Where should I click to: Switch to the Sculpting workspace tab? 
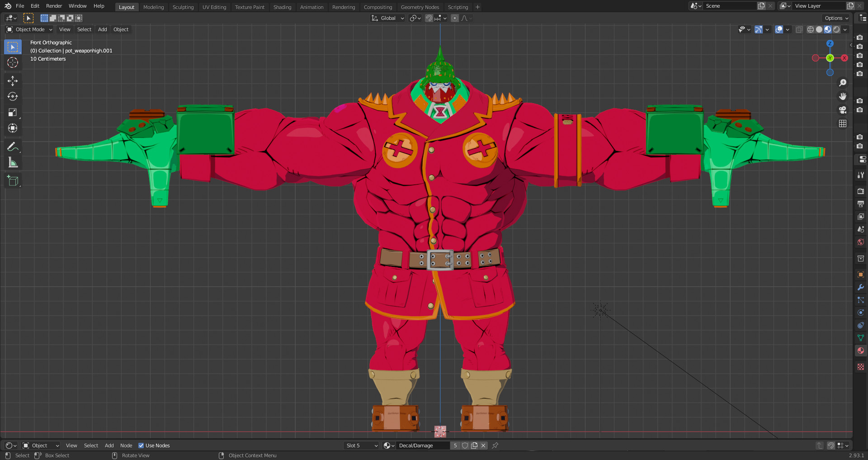(183, 7)
